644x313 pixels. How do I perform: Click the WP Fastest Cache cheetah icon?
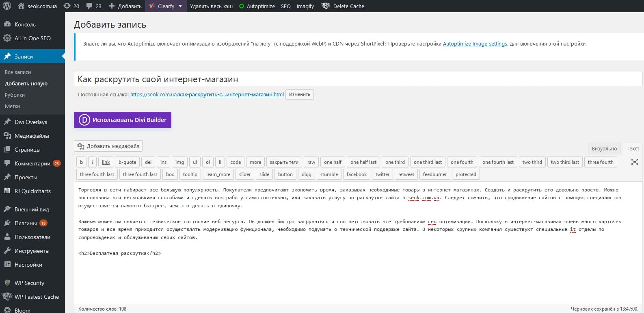point(7,297)
